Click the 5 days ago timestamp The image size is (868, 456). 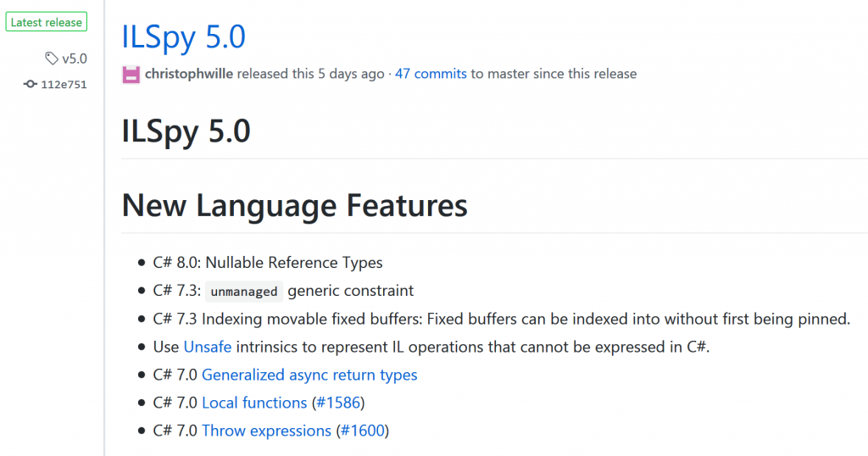tap(351, 74)
